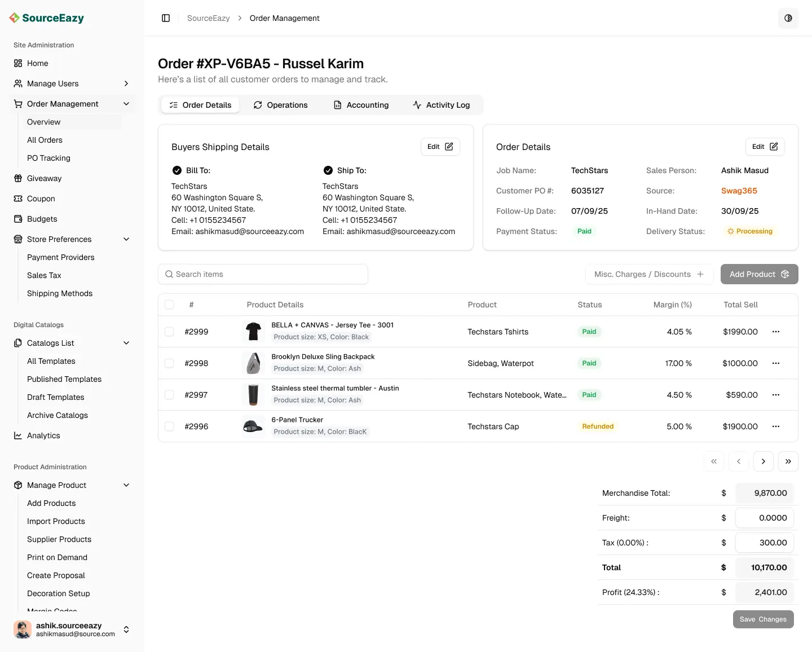This screenshot has width=812, height=652.
Task: Click the BELLA + CANVAS tee thumbnail
Action: point(253,332)
